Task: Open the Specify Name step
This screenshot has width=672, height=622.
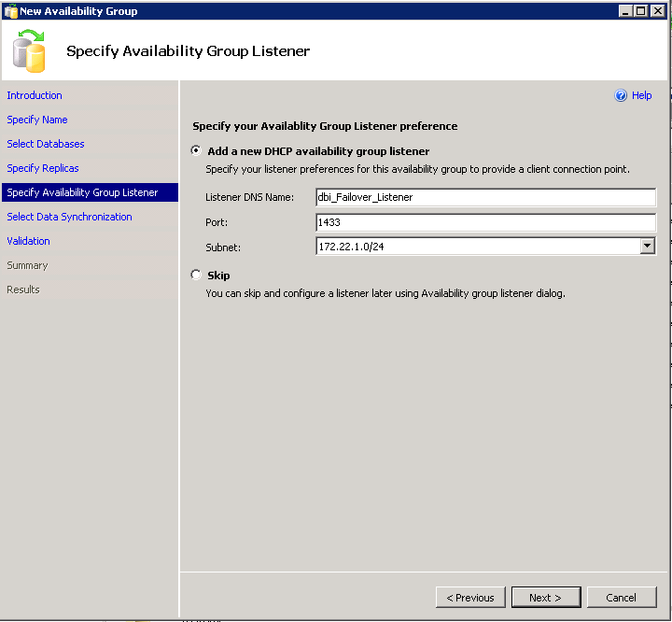Action: click(37, 120)
